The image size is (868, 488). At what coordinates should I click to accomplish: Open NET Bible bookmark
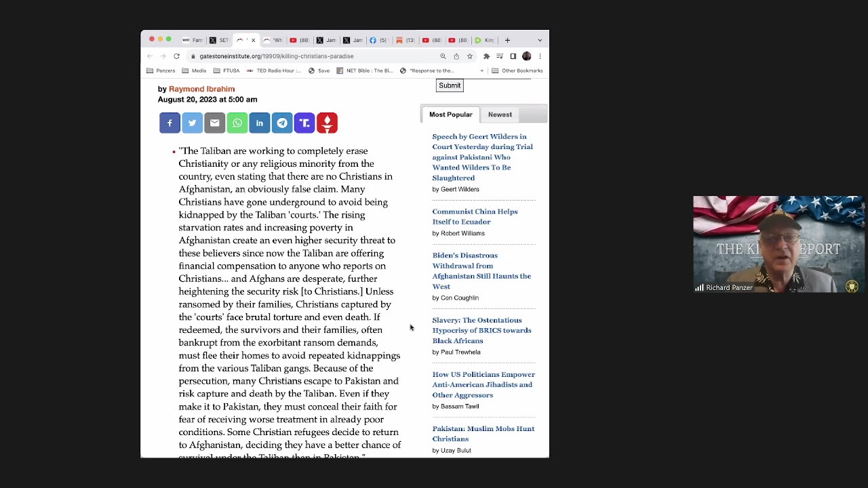[x=365, y=70]
